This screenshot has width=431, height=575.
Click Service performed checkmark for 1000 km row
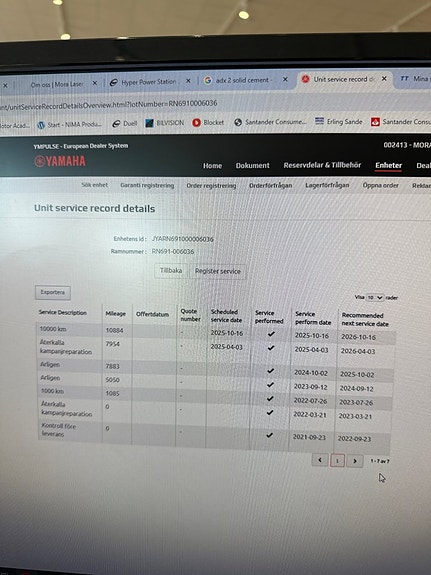click(270, 398)
